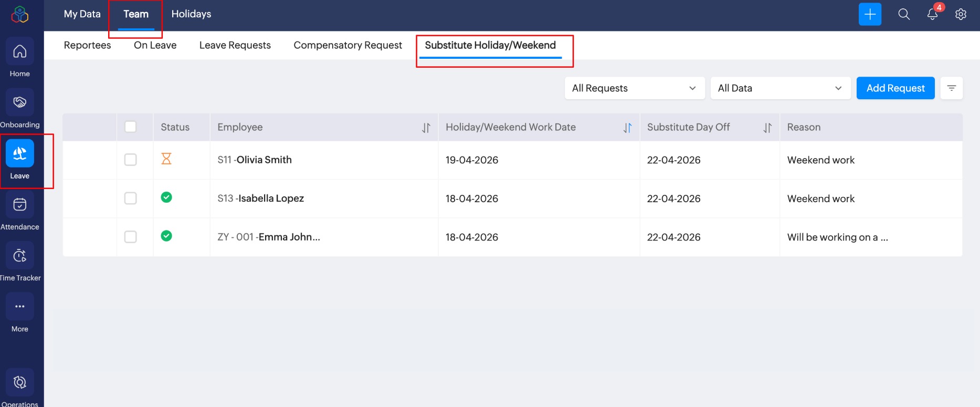This screenshot has width=980, height=407.
Task: Open the Onboarding module icon
Action: tap(20, 102)
